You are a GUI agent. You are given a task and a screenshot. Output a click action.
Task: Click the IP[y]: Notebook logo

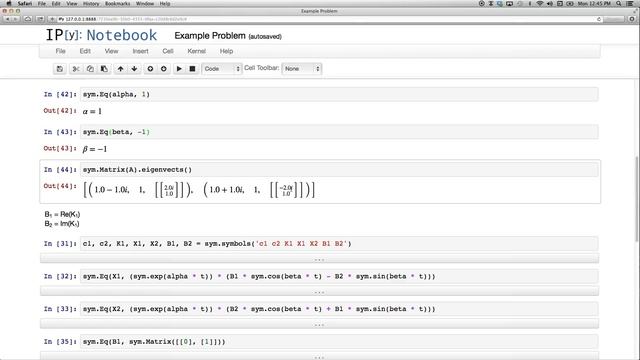[x=101, y=35]
